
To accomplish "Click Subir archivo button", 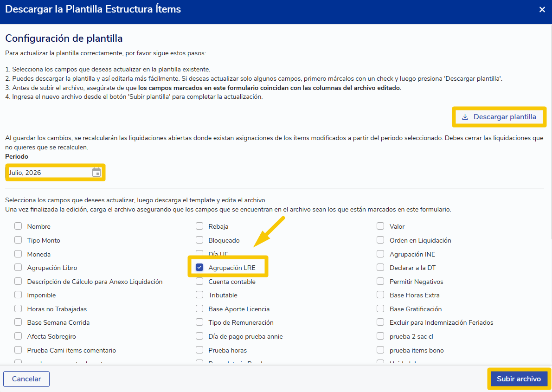I will tap(519, 379).
